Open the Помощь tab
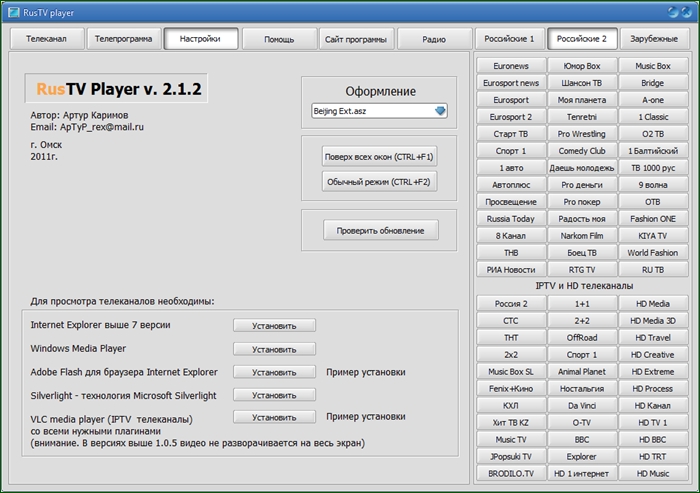Screen dimensions: 700x493 coord(279,39)
